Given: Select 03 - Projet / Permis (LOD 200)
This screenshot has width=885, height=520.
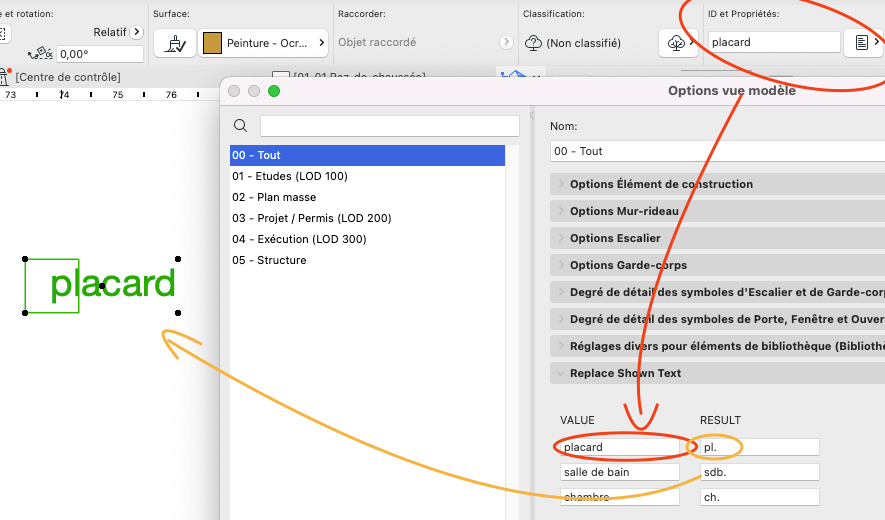Looking at the screenshot, I should [367, 218].
